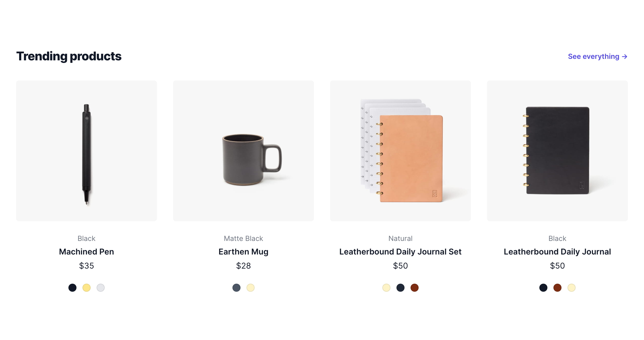Choose brown swatch under Journal Set
This screenshot has height=340, width=644.
point(415,288)
